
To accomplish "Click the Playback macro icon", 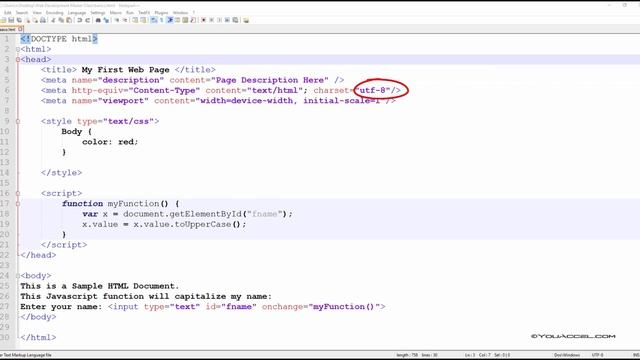I will coord(219,20).
